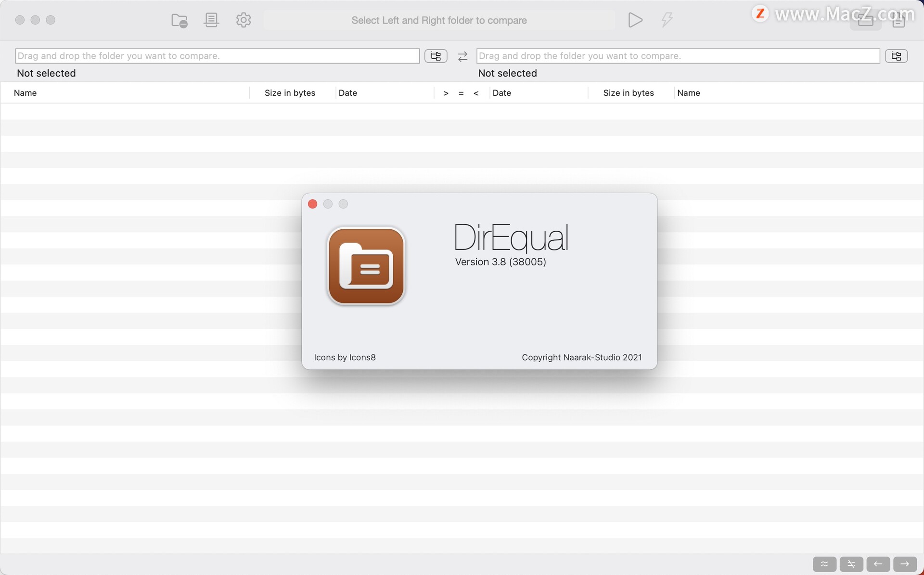Viewport: 924px width, 575px height.
Task: Click the DirEqual app icon in dialog
Action: point(366,266)
